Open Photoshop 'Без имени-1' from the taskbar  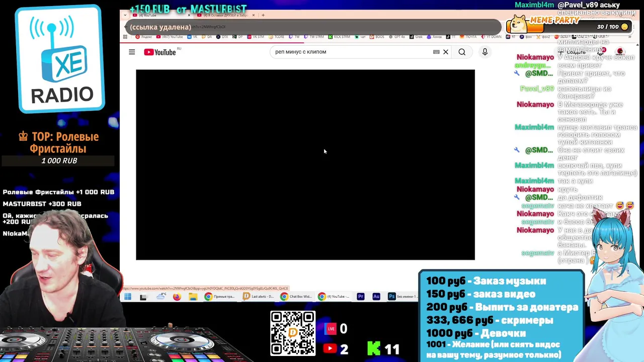pyautogui.click(x=403, y=297)
